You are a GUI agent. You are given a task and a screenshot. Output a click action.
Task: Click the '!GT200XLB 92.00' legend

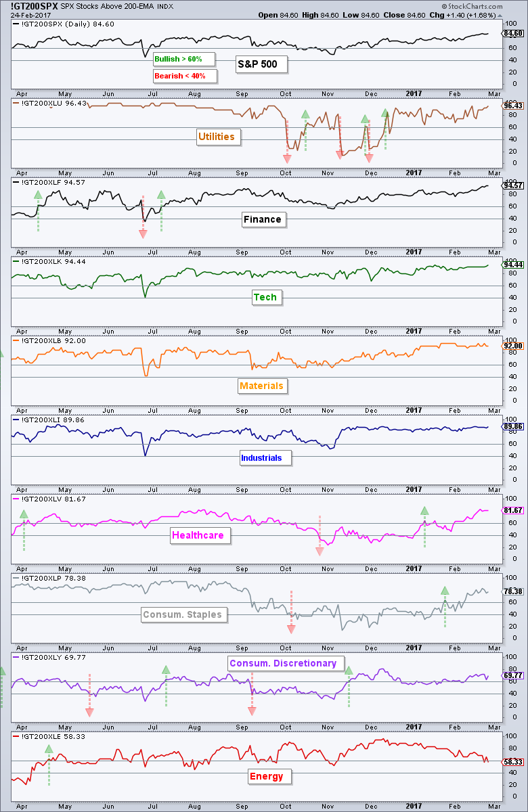51,340
